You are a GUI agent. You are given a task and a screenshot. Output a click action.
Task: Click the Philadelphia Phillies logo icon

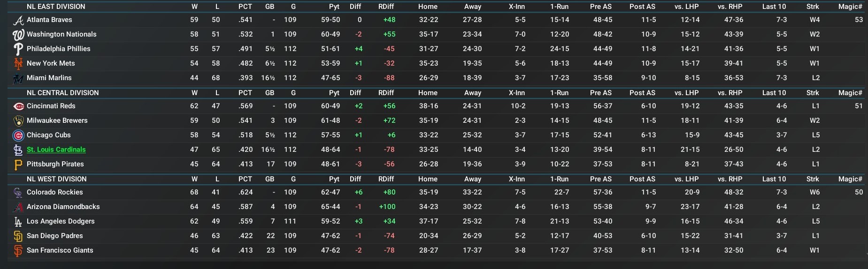(x=18, y=49)
